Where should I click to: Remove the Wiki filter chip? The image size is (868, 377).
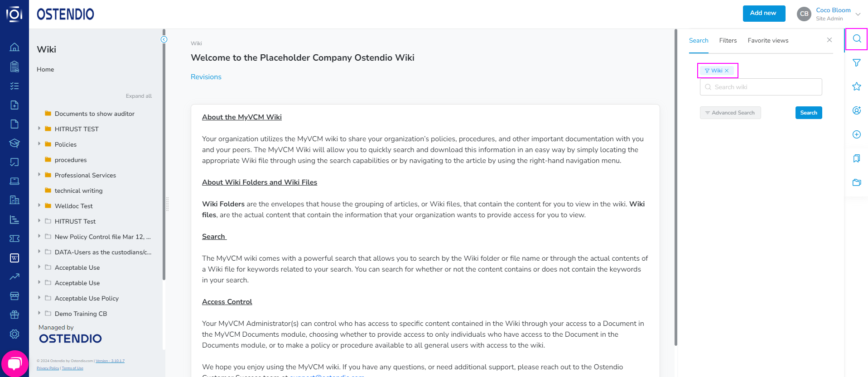tap(727, 71)
